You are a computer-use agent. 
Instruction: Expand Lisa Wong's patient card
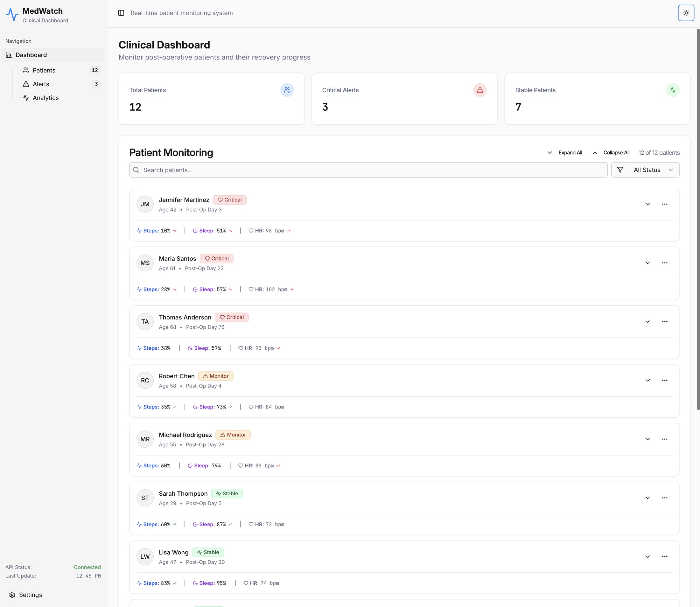point(647,557)
